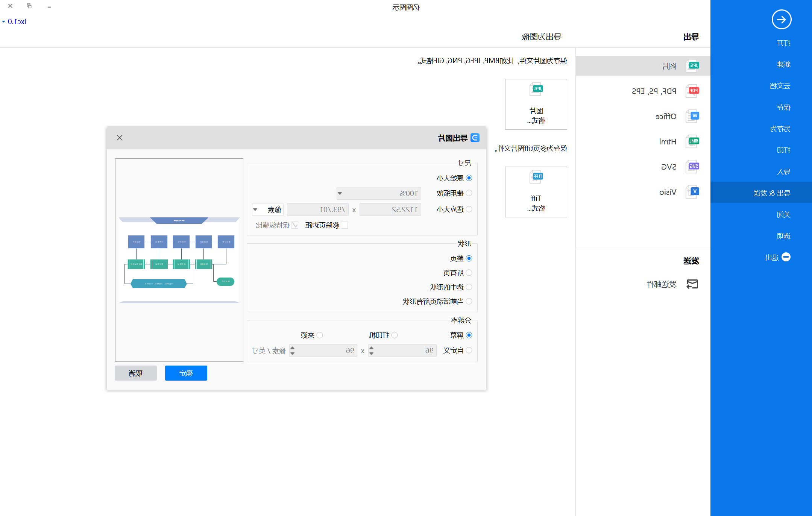Select the 图片 export type label

click(x=669, y=66)
